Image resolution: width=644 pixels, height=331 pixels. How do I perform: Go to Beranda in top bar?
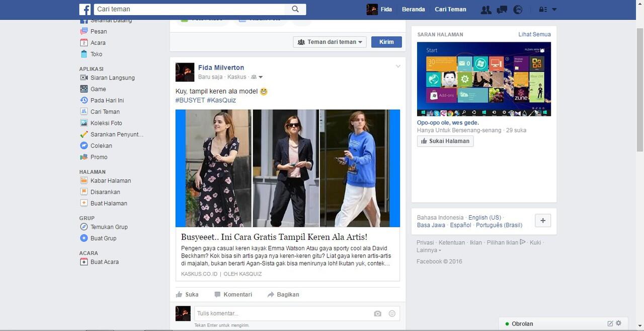coord(414,9)
